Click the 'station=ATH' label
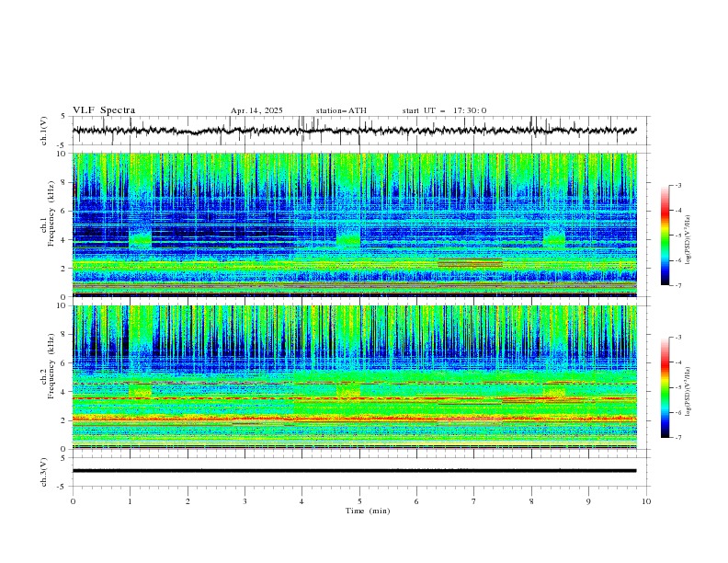Image resolution: width=728 pixels, height=563 pixels. click(341, 110)
